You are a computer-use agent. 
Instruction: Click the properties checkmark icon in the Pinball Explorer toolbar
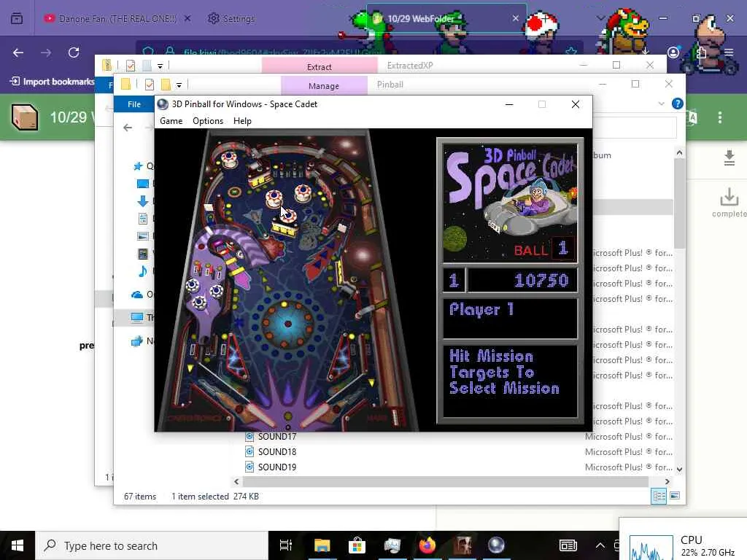(149, 85)
